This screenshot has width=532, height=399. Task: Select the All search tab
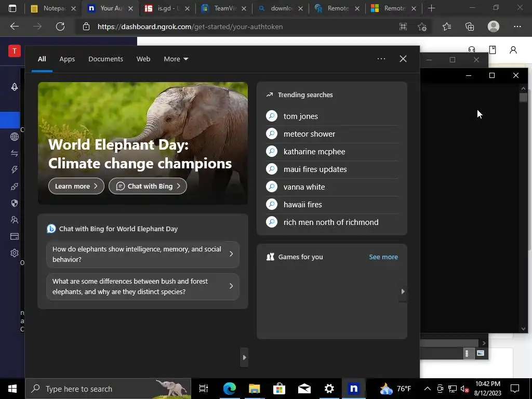(42, 59)
